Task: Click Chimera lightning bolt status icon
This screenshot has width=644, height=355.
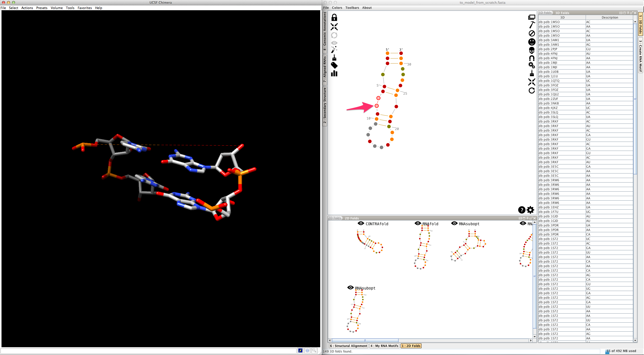Action: click(300, 350)
